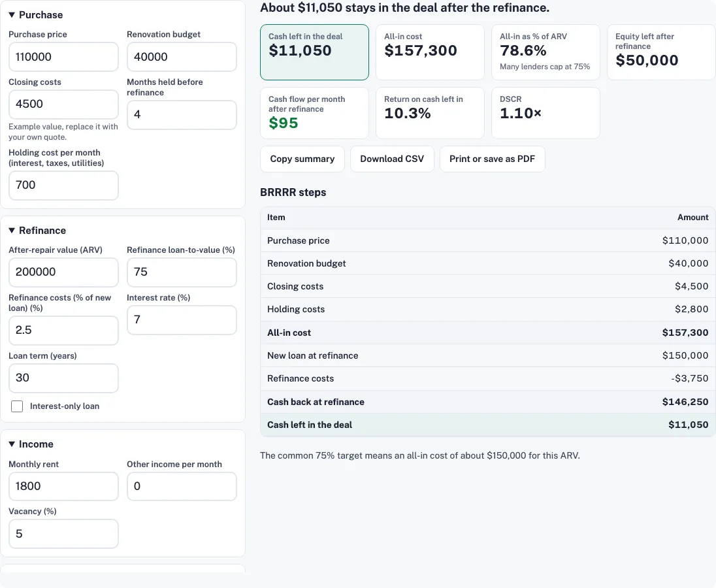Edit the Closing costs field
The image size is (716, 588).
pos(63,104)
